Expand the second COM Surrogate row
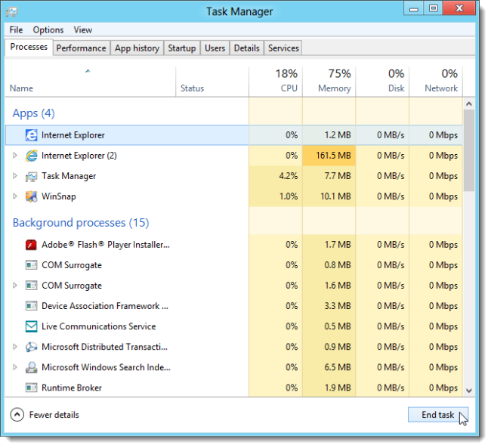The image size is (491, 448). pos(14,286)
